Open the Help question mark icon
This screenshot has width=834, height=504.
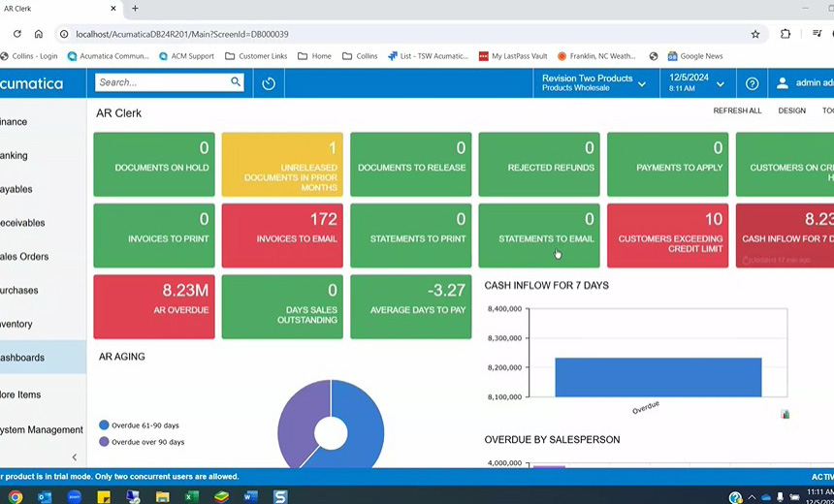pos(752,83)
